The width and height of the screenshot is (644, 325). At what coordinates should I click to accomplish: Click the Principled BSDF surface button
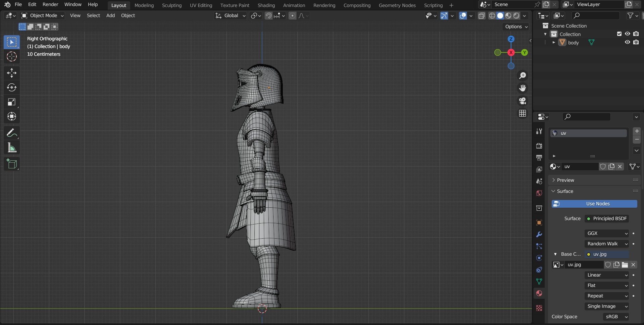[607, 218]
